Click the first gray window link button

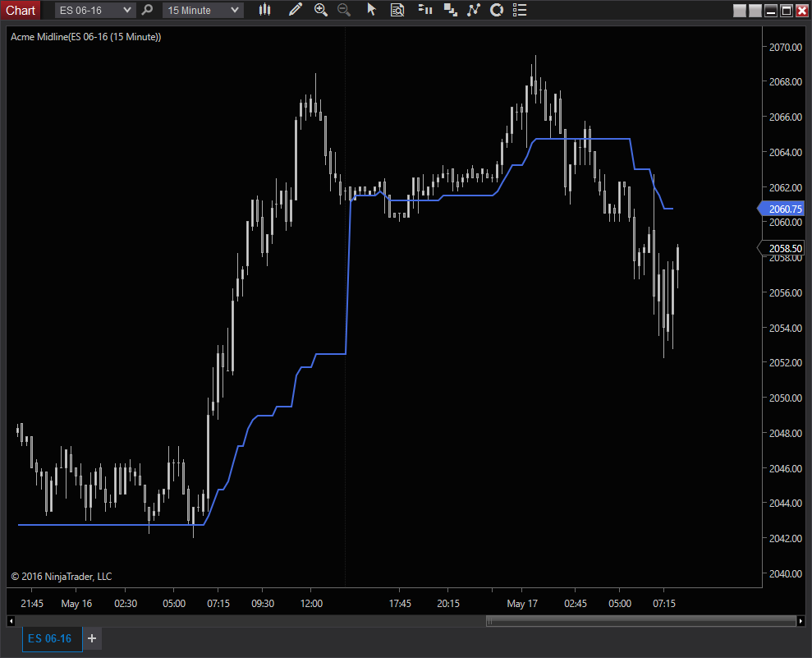(740, 11)
